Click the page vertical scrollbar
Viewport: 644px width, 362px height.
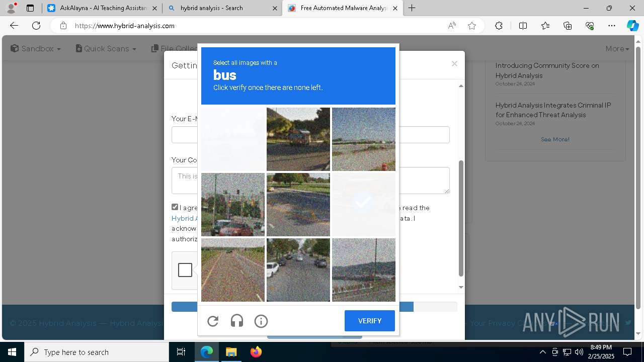(638, 178)
